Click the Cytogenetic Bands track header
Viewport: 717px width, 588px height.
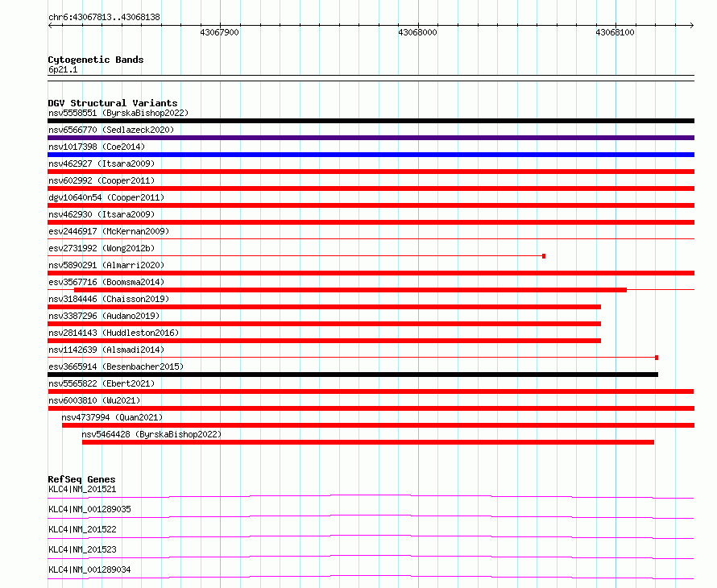pos(96,60)
